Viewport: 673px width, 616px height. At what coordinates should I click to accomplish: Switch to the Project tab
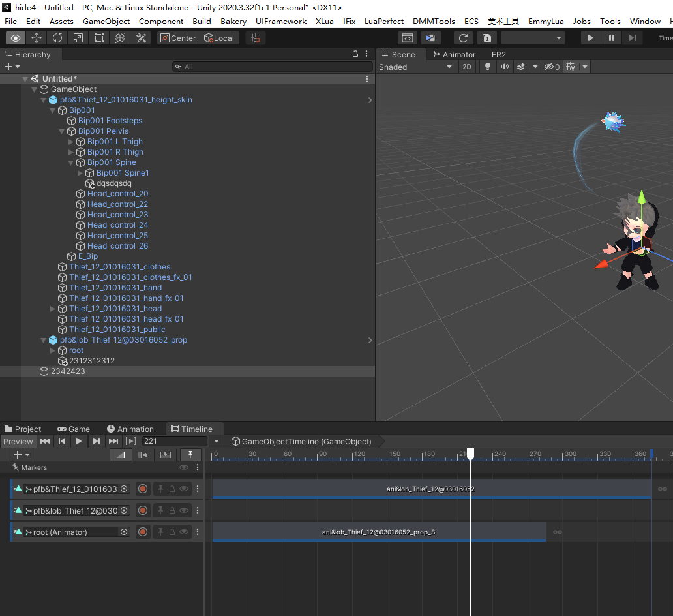(x=23, y=429)
